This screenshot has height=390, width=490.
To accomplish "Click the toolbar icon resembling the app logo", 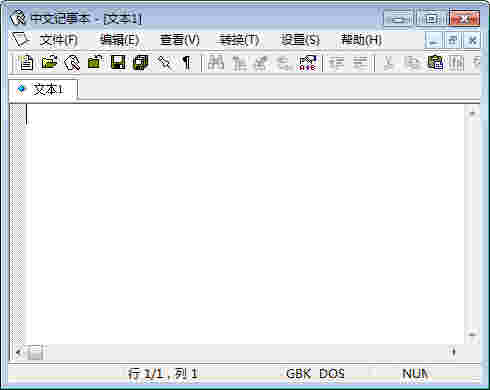I will (72, 63).
